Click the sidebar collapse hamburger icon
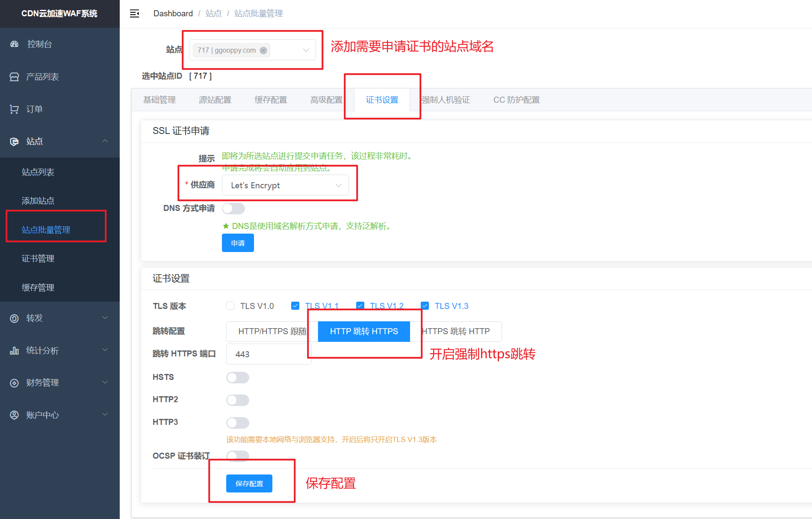Image resolution: width=812 pixels, height=519 pixels. click(134, 14)
